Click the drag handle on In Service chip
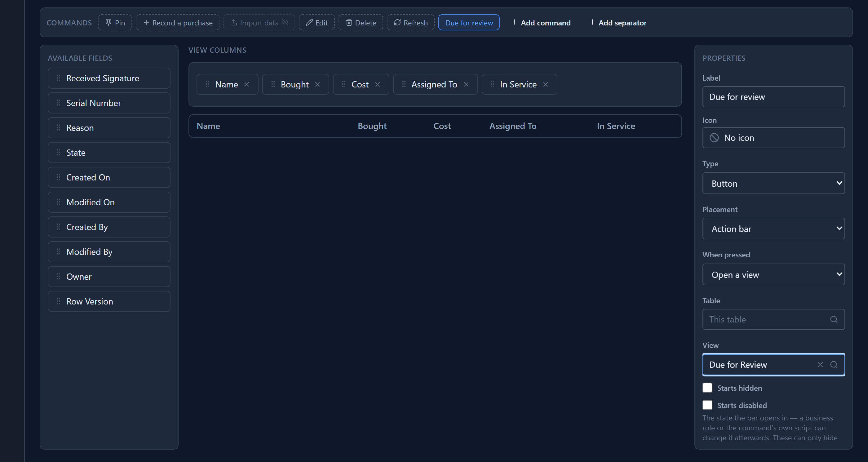Screen dimensions: 868x462 492,84
